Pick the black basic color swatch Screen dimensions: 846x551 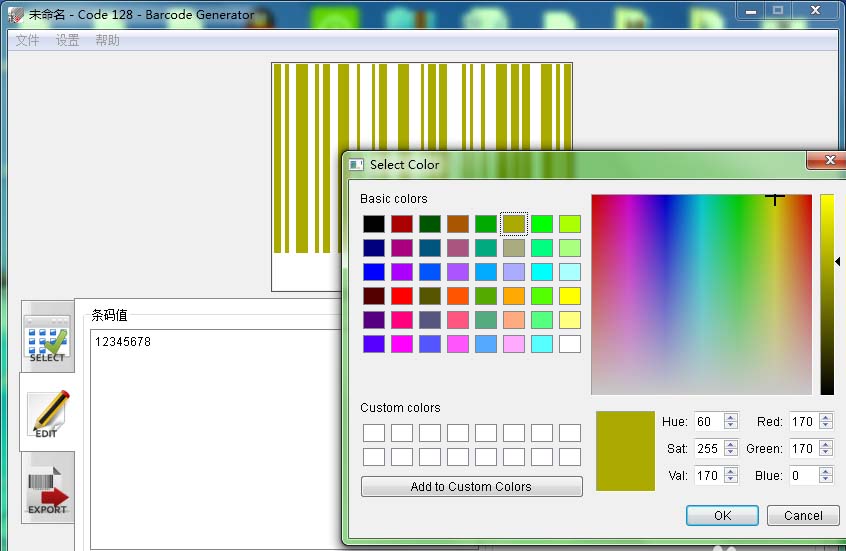point(374,223)
